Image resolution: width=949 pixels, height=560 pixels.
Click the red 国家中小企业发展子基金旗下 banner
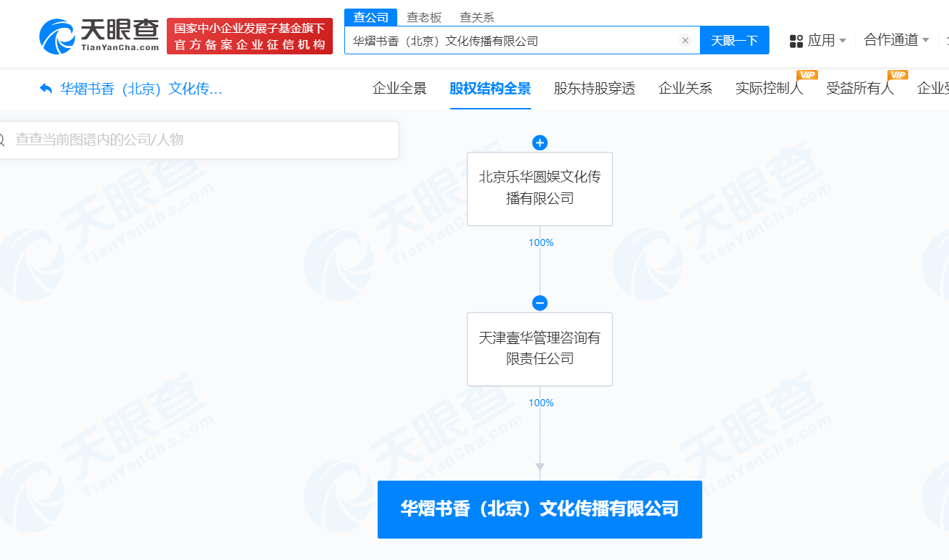250,36
